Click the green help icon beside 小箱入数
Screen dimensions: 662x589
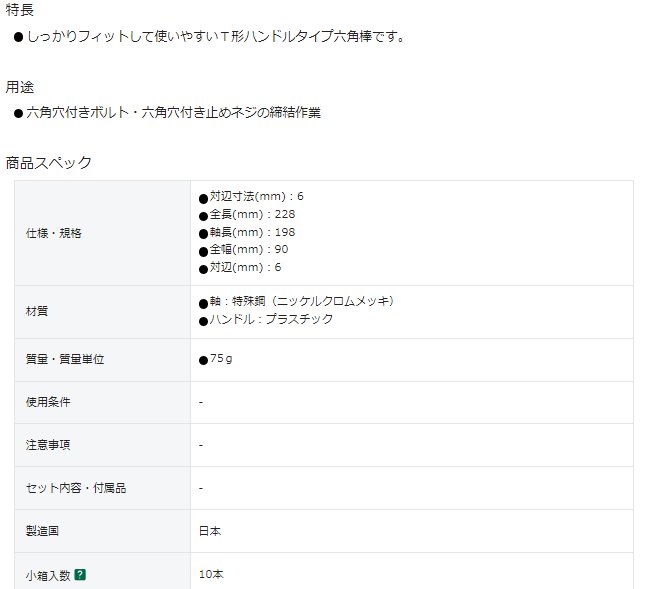click(x=80, y=575)
